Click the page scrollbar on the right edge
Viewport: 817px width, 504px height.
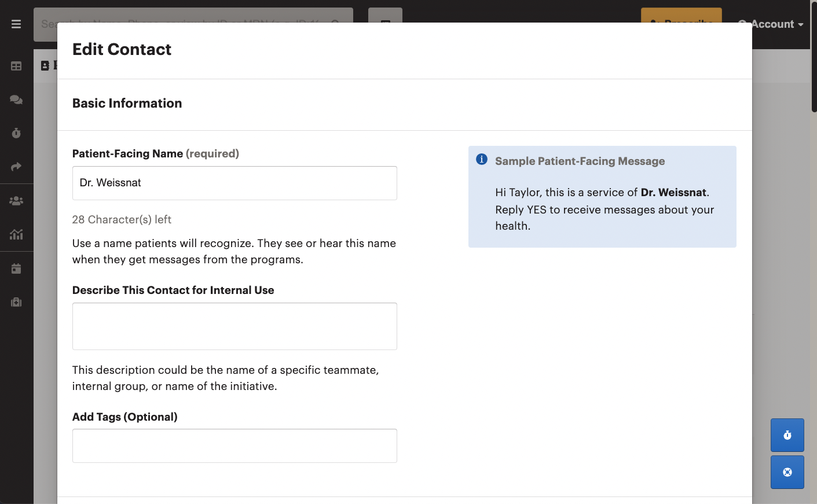coord(814,56)
